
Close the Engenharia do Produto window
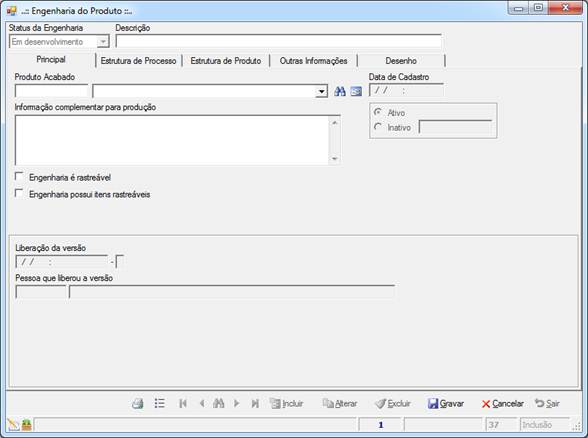[566, 8]
